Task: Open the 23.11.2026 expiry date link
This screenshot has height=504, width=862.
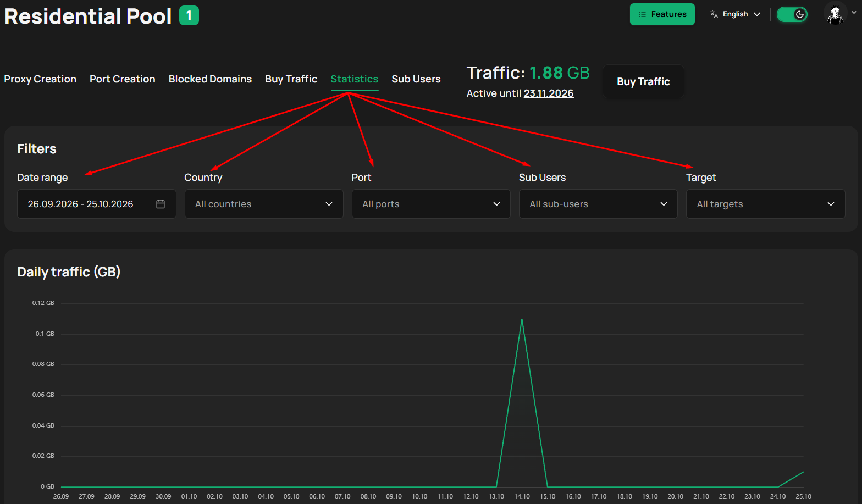Action: coord(549,93)
